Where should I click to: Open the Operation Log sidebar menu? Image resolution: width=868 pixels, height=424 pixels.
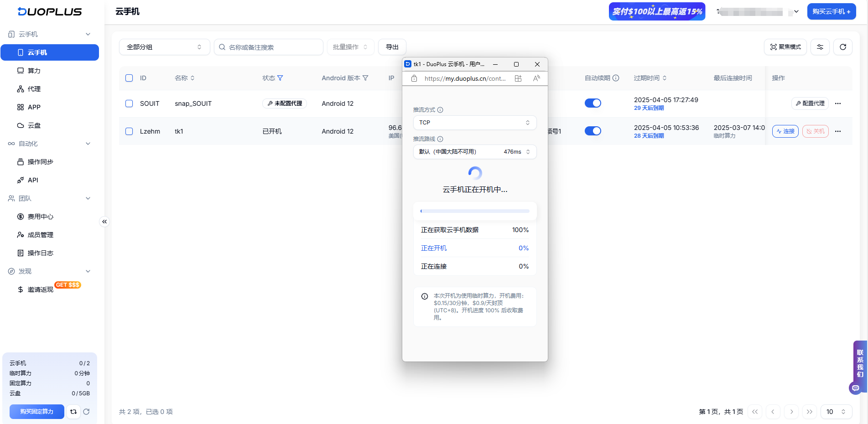point(50,253)
